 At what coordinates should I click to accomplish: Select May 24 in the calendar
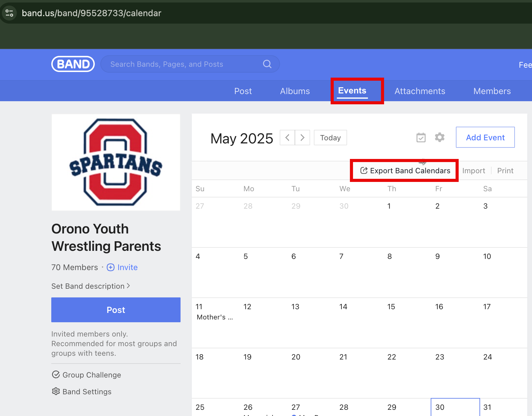click(x=503, y=373)
